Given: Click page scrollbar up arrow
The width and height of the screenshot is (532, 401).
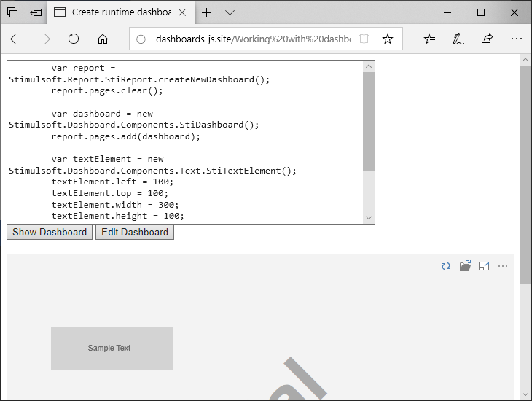Looking at the screenshot, I should 525,60.
